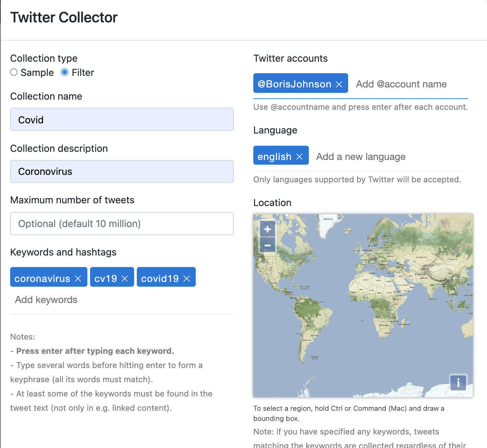This screenshot has width=487, height=448.
Task: Click the Sample radio label text
Action: tap(37, 73)
